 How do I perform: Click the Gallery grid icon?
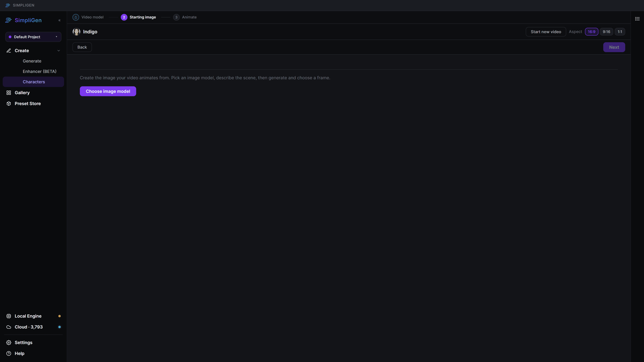click(x=9, y=93)
